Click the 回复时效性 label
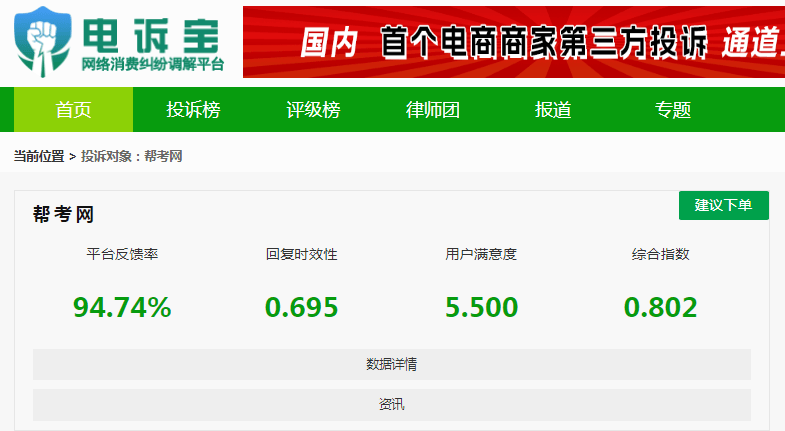The height and width of the screenshot is (431, 785). 301,254
